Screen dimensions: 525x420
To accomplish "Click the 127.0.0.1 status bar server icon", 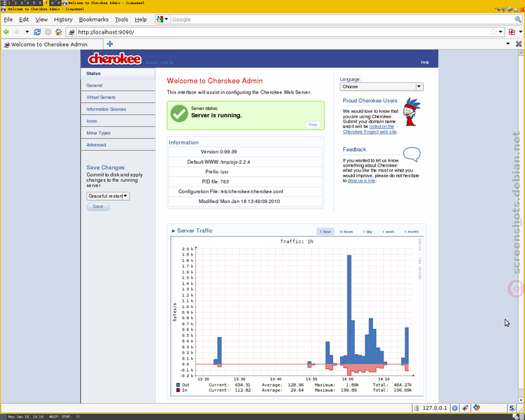I will (x=416, y=408).
